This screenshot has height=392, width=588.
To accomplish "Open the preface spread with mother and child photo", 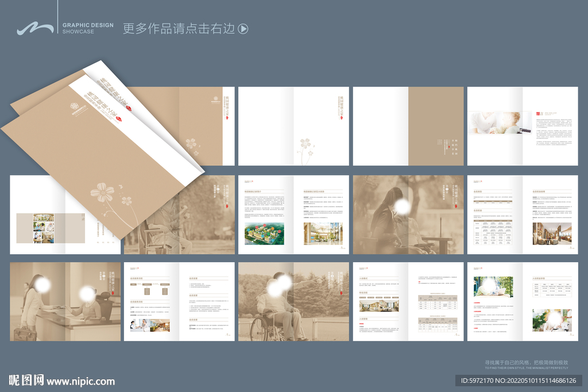I will click(523, 126).
